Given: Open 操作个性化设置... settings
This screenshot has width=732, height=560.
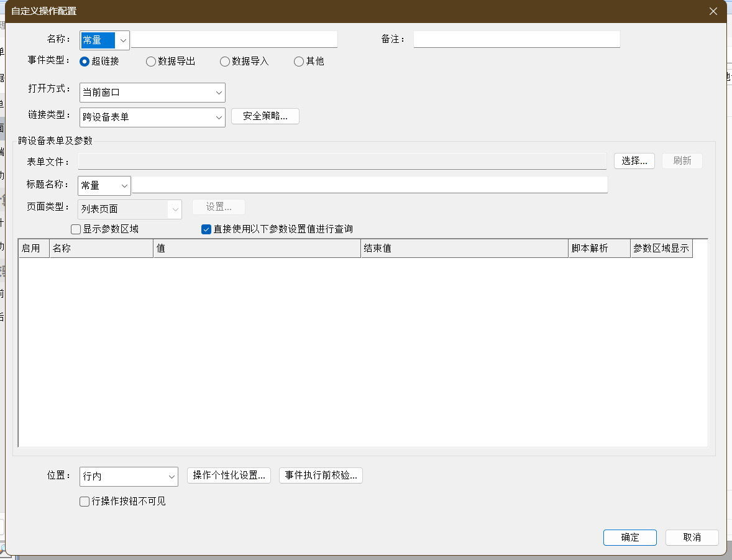Looking at the screenshot, I should click(229, 475).
